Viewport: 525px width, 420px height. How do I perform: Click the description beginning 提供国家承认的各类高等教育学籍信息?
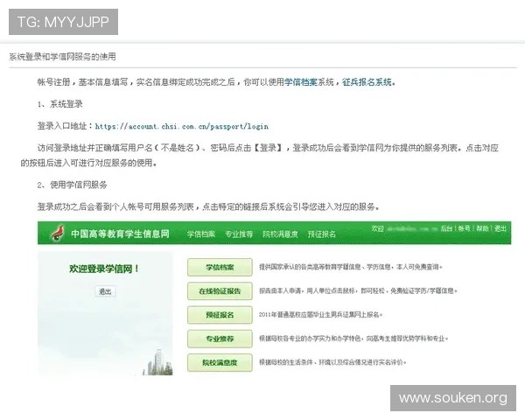point(351,267)
